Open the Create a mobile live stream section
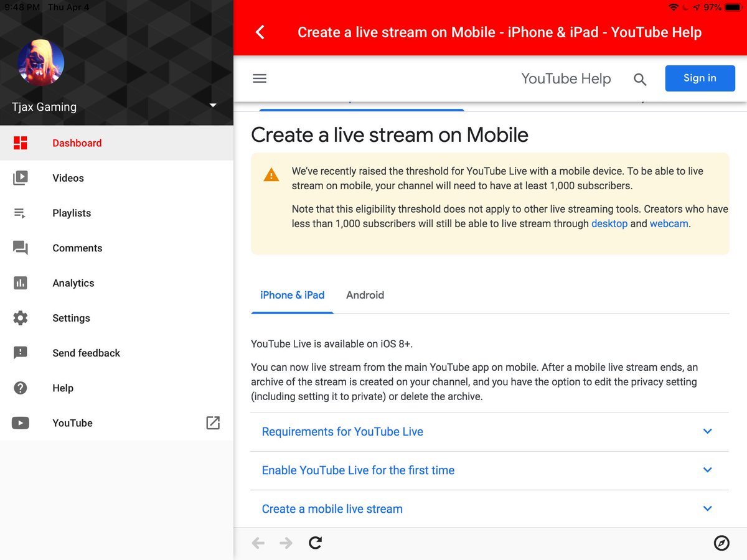The height and width of the screenshot is (560, 747). [x=489, y=509]
